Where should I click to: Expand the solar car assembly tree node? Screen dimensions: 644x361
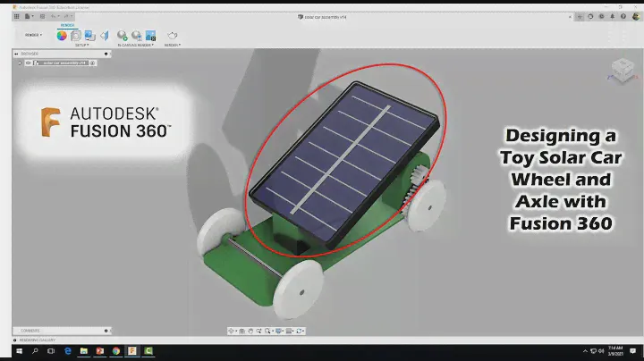click(x=20, y=63)
